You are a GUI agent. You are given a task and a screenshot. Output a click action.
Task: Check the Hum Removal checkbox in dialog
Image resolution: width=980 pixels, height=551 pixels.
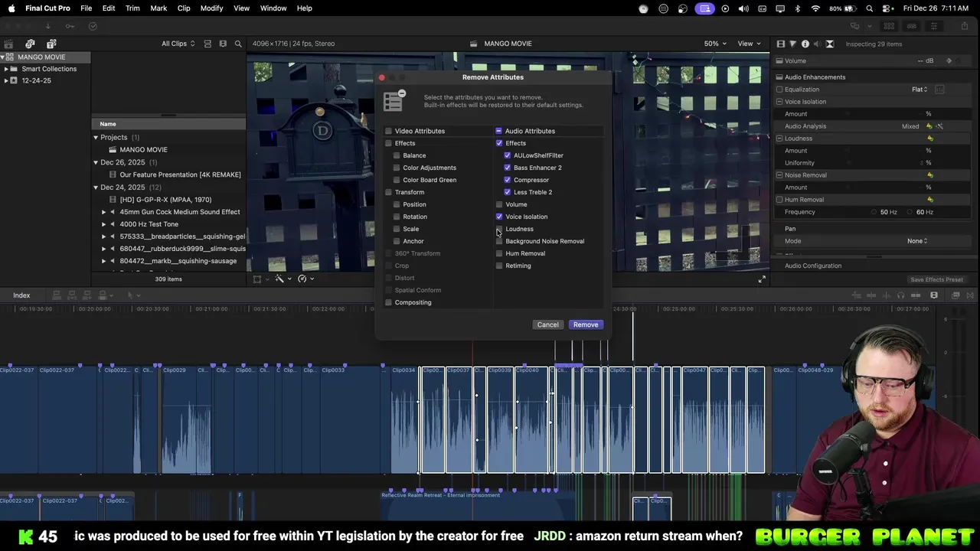499,253
